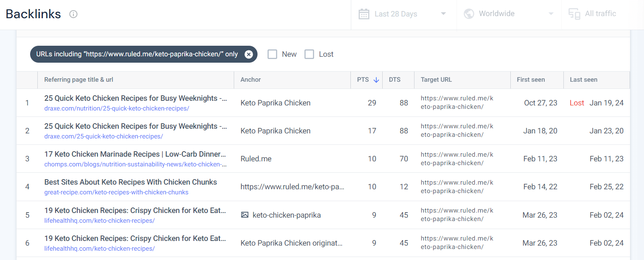Remove the URL filter chip
Screen dimensions: 644x260
pyautogui.click(x=249, y=54)
